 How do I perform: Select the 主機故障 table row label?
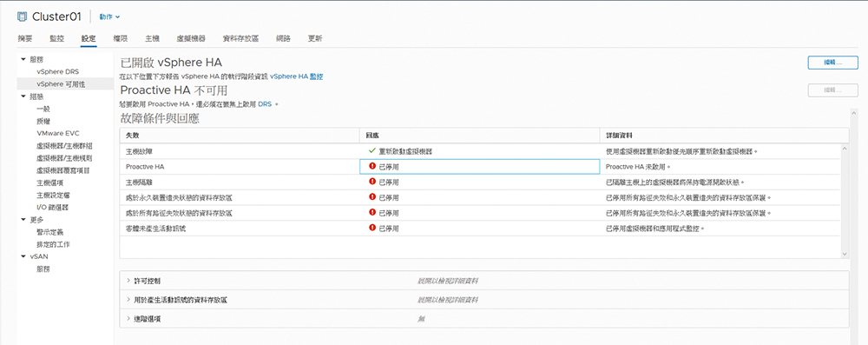click(x=139, y=151)
